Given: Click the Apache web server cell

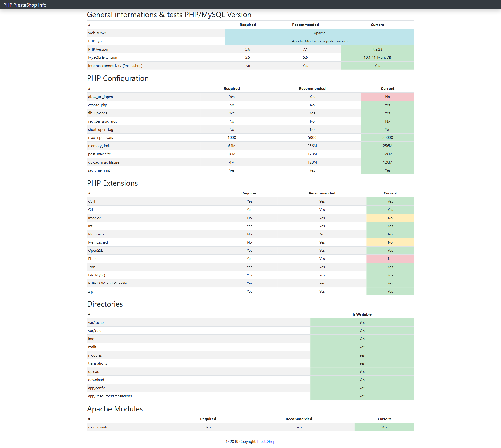Looking at the screenshot, I should (x=319, y=33).
